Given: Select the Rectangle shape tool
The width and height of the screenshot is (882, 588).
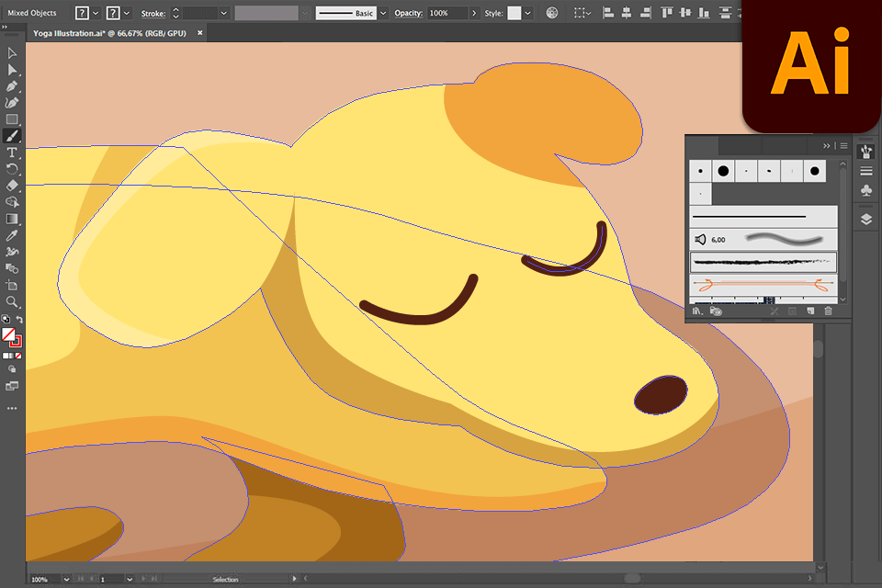Looking at the screenshot, I should [x=12, y=119].
